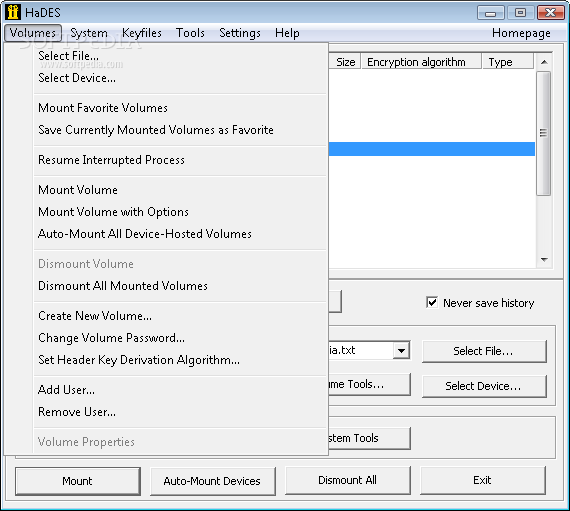This screenshot has height=511, width=570.
Task: Open the Volumes menu
Action: click(x=33, y=33)
